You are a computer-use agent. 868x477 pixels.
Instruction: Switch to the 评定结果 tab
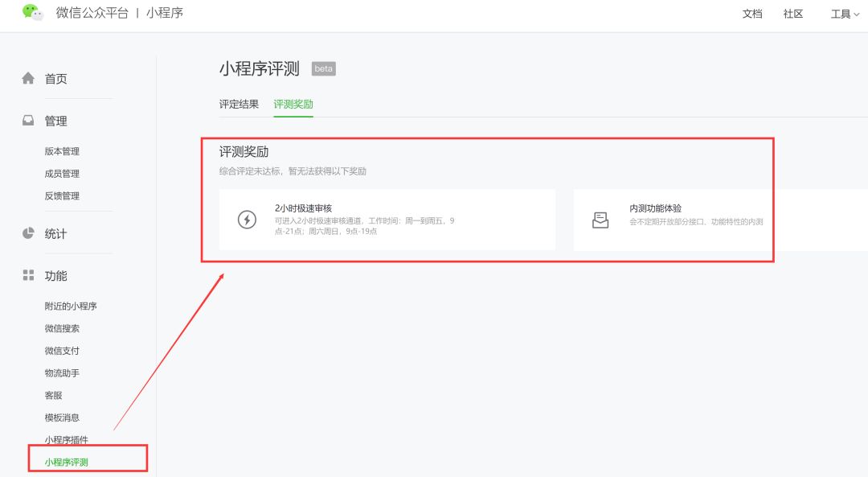(239, 104)
